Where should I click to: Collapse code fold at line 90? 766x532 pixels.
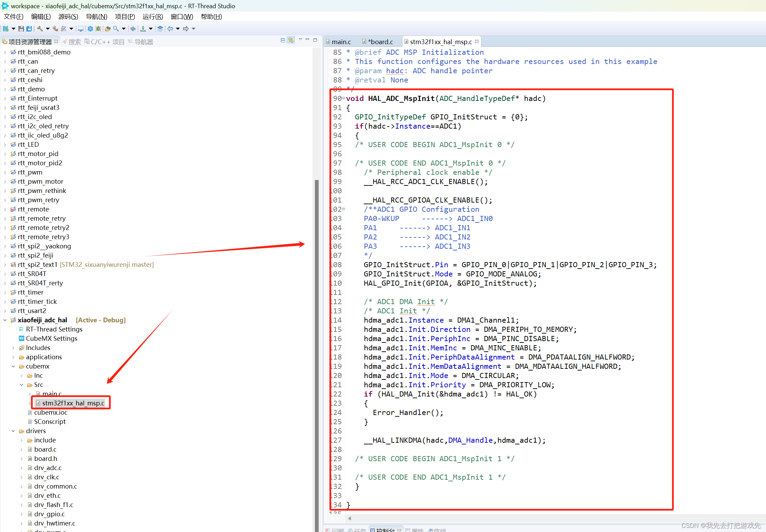pyautogui.click(x=344, y=98)
